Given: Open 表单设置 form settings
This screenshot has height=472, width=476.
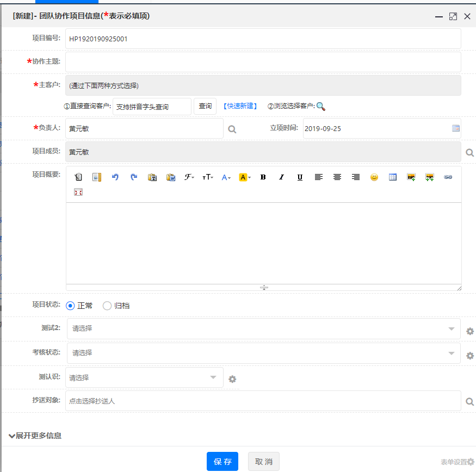Looking at the screenshot, I should pos(457,462).
